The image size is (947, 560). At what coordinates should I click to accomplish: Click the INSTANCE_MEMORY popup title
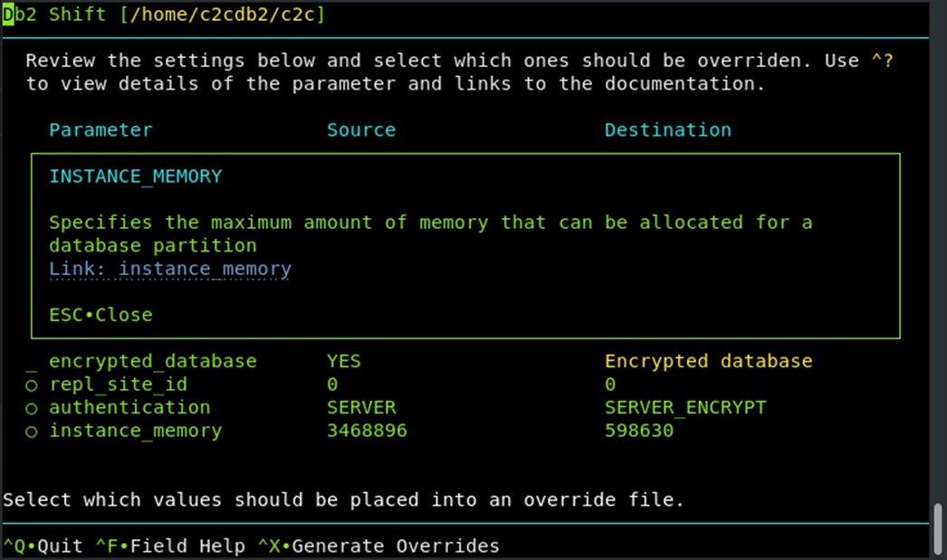135,176
